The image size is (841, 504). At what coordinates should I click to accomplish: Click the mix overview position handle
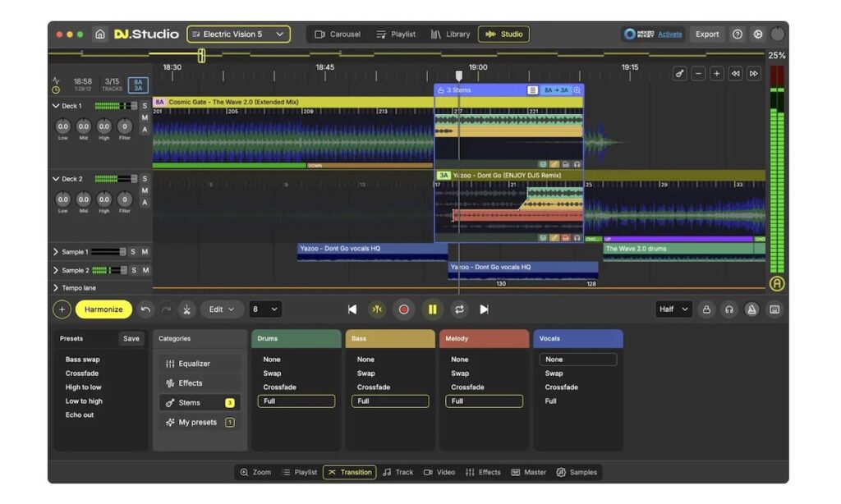tap(201, 55)
